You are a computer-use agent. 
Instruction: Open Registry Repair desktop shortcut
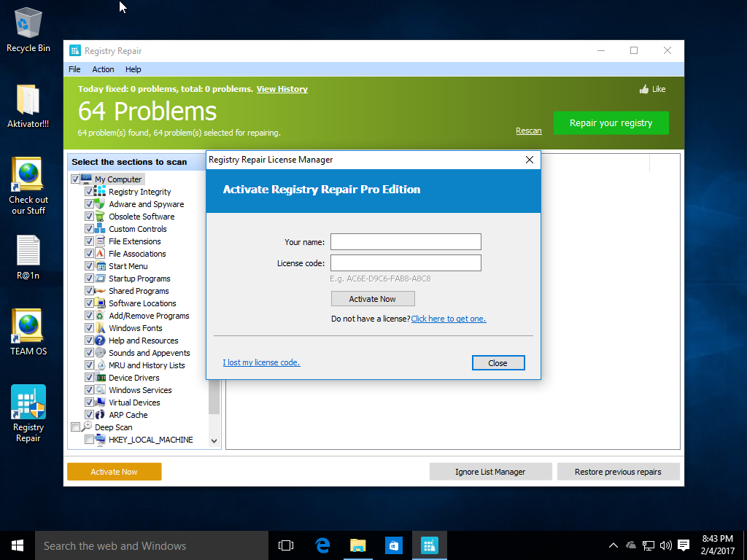[x=28, y=413]
